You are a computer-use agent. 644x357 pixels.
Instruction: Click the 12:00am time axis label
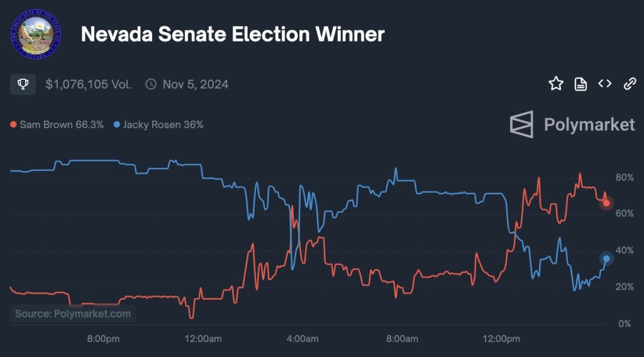(204, 339)
